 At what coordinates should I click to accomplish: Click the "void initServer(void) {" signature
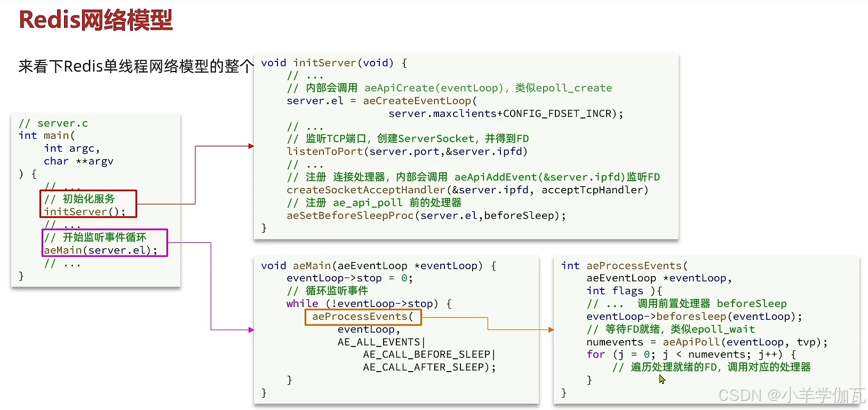334,63
